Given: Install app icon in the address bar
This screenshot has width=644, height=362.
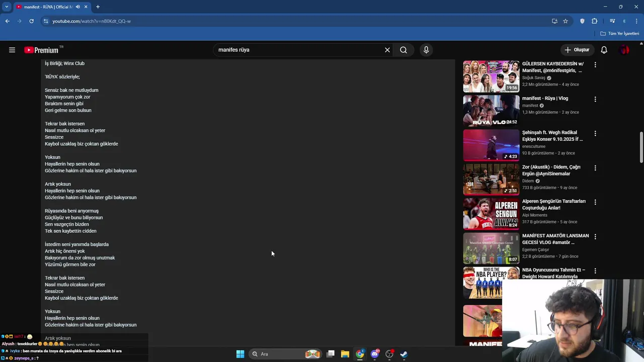Looking at the screenshot, I should pos(554,21).
